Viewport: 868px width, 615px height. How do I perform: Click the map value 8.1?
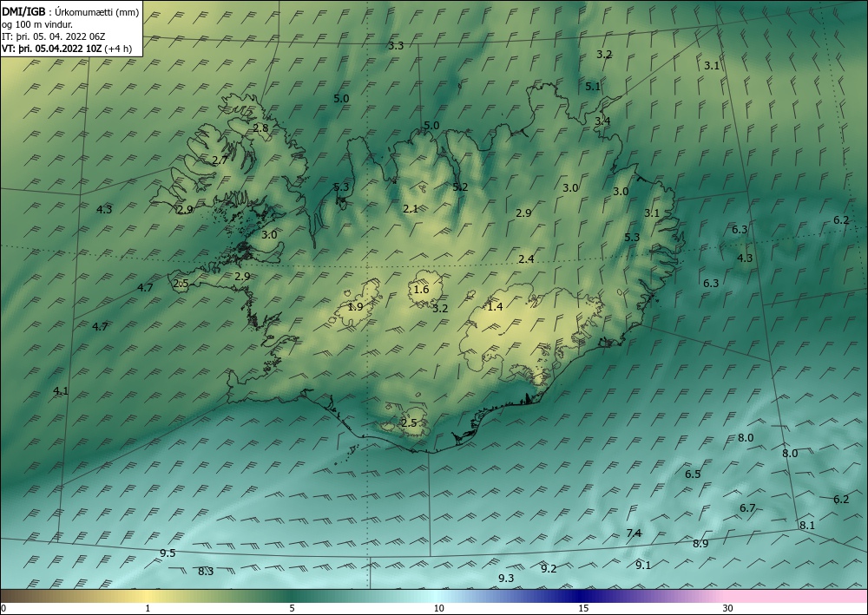(807, 525)
